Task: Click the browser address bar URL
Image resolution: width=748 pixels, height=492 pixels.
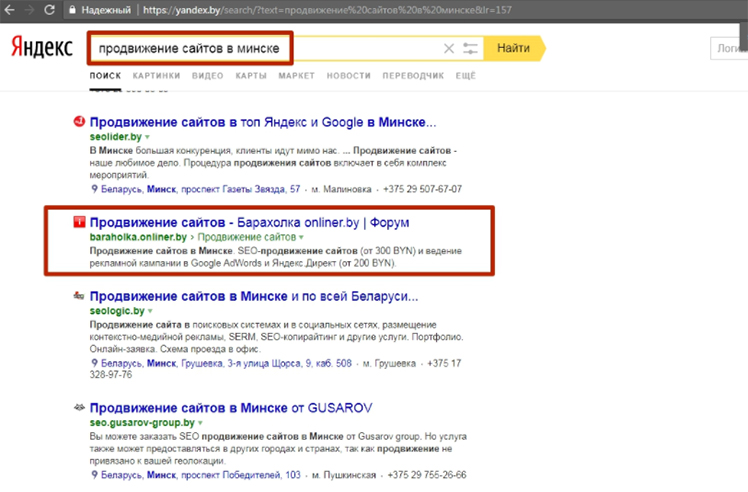Action: (327, 10)
